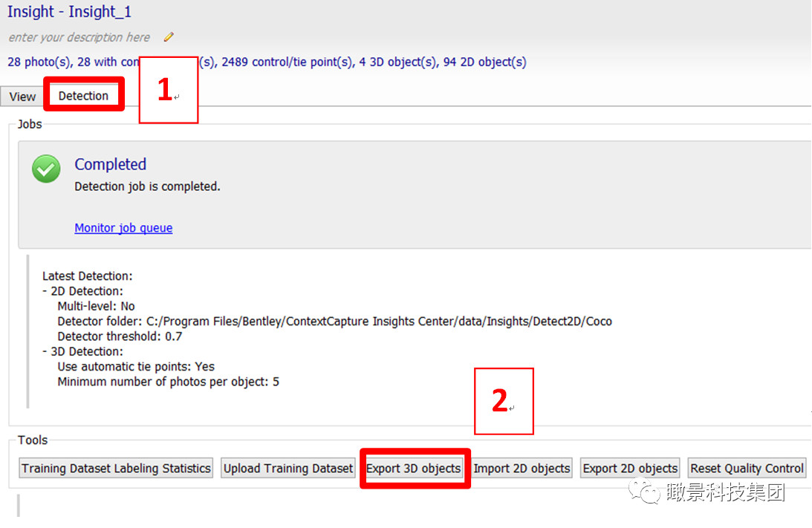Open the Detection tab

(83, 96)
